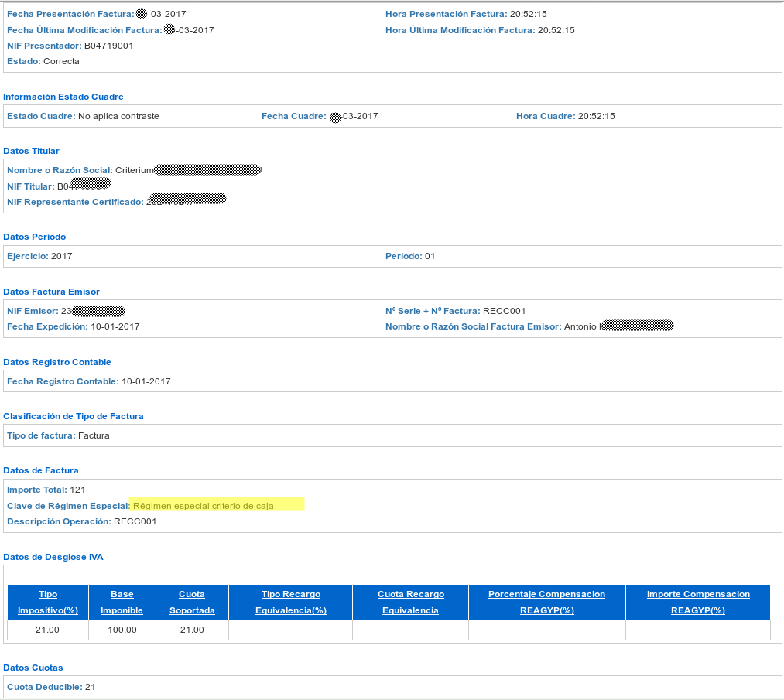Click the Tipo Impositivo(%) column header

tap(48, 602)
